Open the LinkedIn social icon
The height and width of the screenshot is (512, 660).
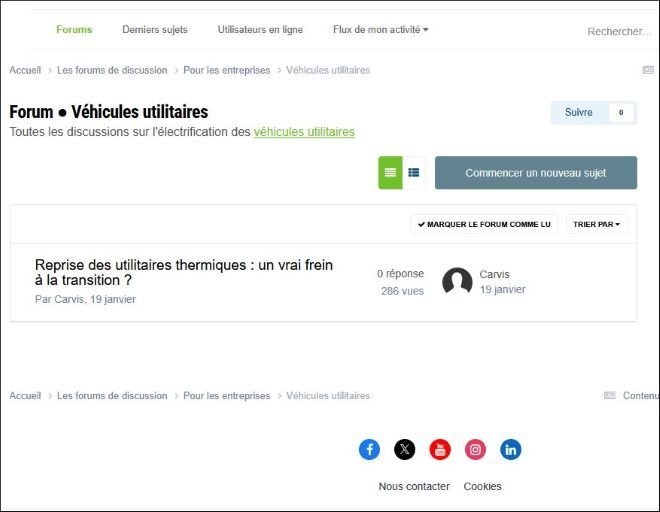pos(511,450)
